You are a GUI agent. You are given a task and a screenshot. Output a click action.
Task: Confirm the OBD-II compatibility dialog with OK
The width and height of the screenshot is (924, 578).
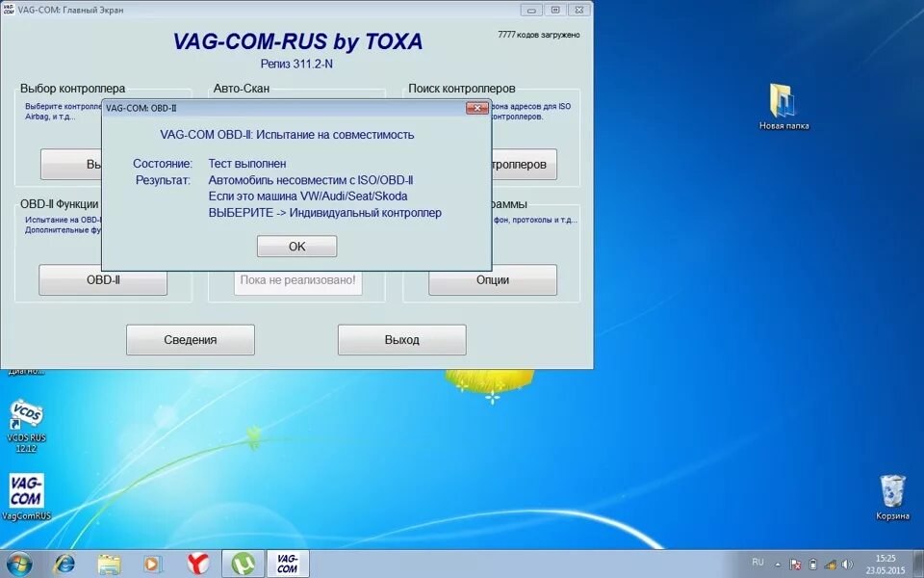point(297,247)
